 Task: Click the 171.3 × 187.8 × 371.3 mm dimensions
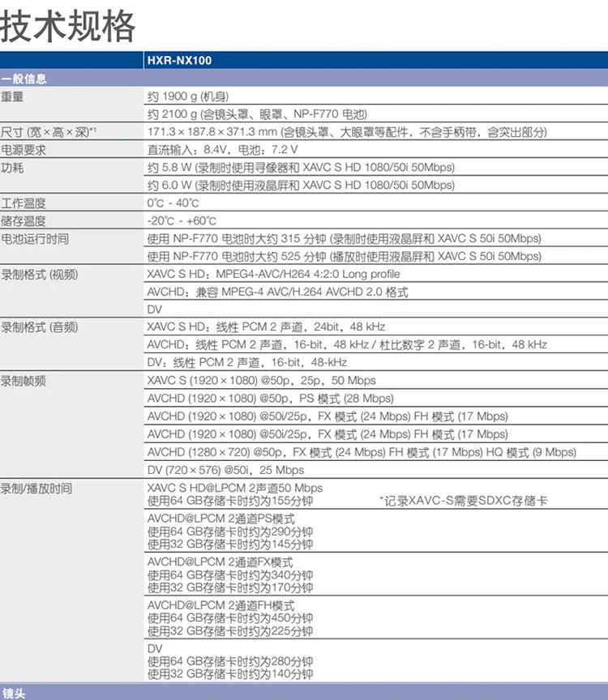(347, 132)
